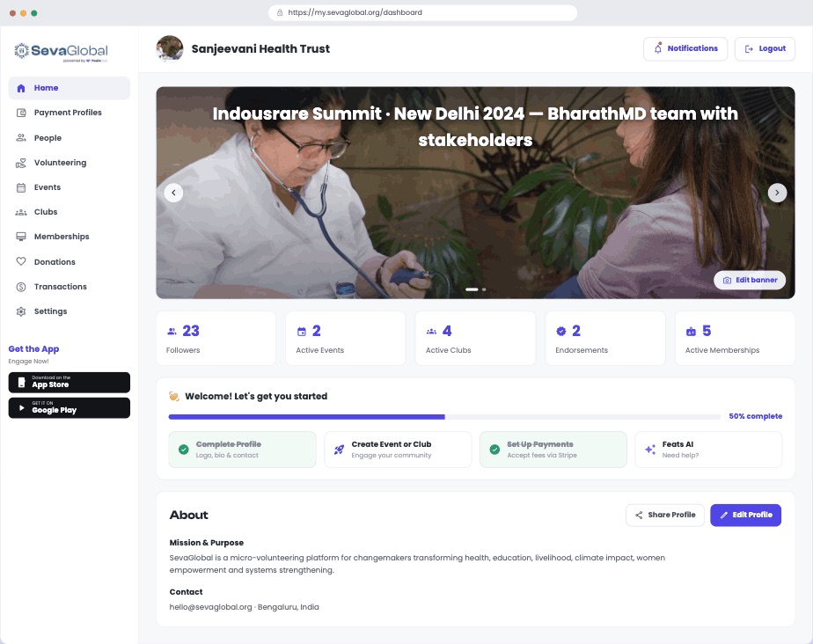Open the 4 Active Clubs card

click(x=475, y=339)
